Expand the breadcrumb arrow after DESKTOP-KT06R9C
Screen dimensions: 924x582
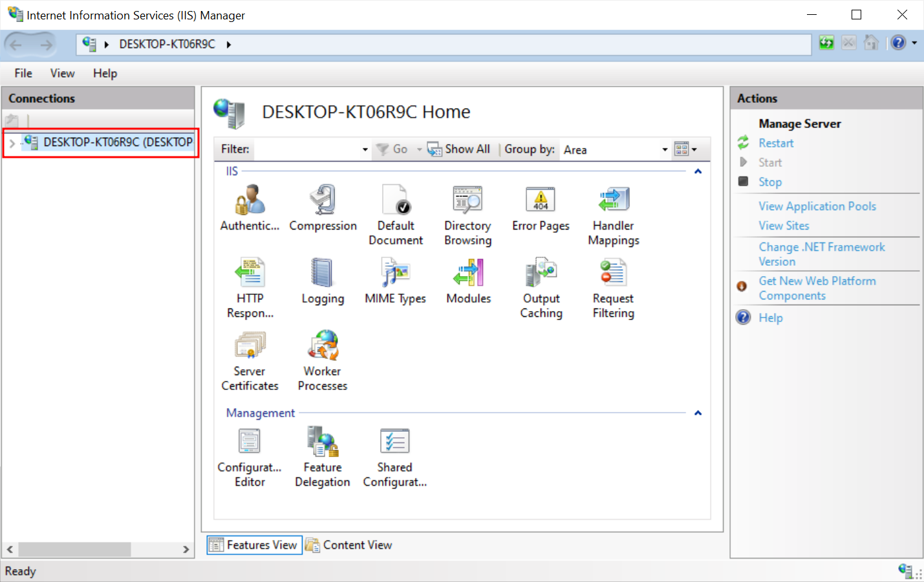229,45
